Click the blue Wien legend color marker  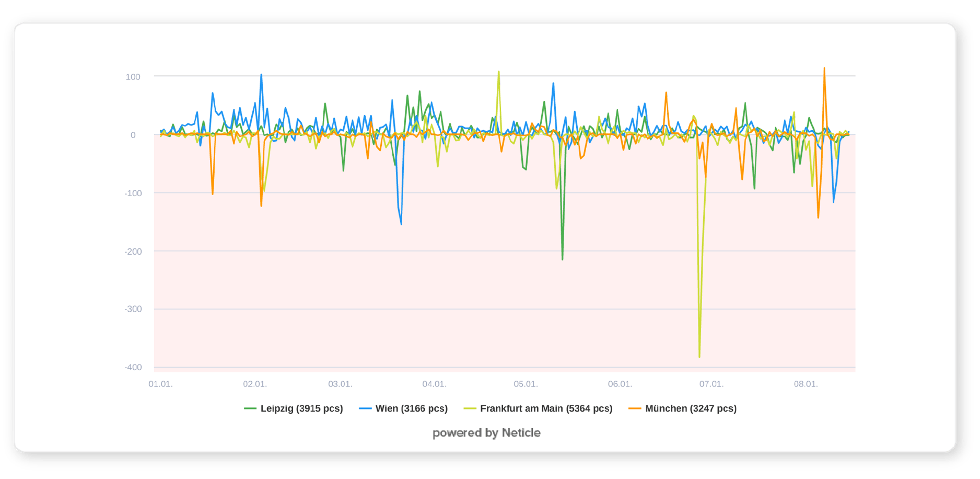pyautogui.click(x=365, y=408)
